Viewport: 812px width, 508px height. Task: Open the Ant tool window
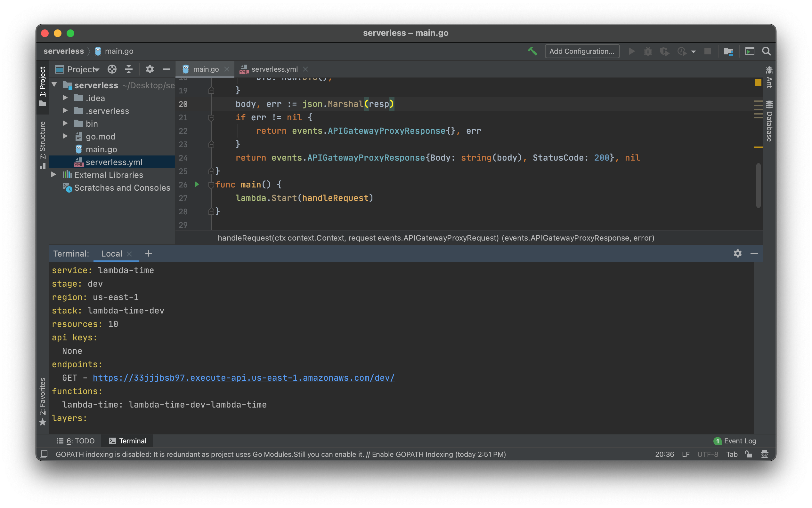(769, 77)
